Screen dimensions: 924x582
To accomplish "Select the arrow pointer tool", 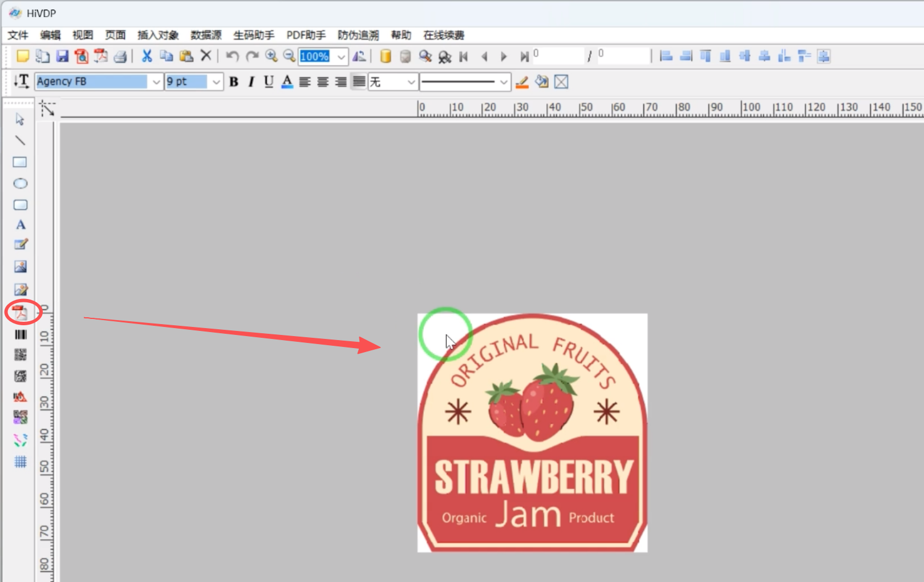I will click(x=20, y=119).
